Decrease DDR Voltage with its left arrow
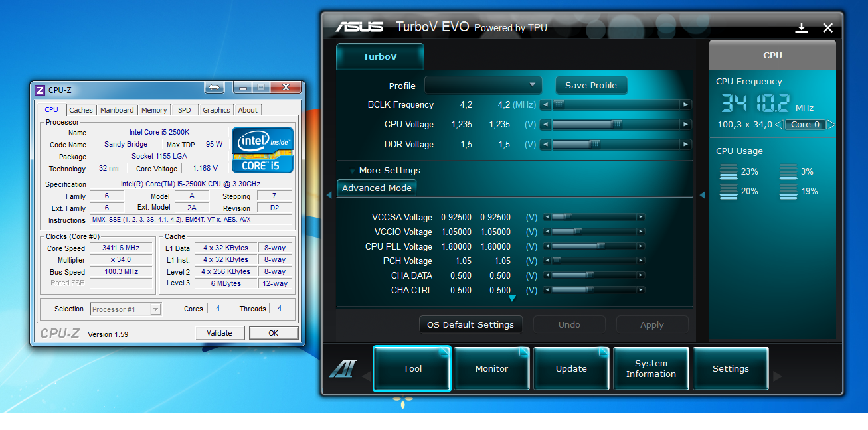The image size is (868, 430). [x=545, y=145]
